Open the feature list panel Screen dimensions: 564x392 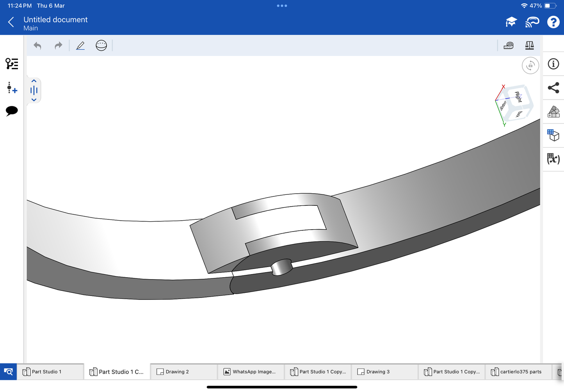12,64
